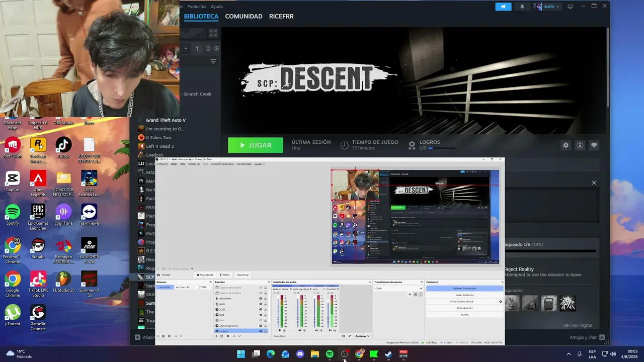The height and width of the screenshot is (362, 644).
Task: Click the Steam library filter icon
Action: 213,61
